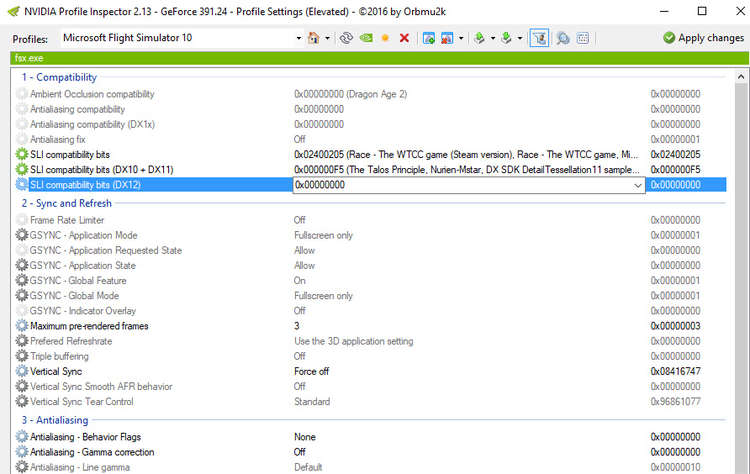The image size is (750, 474).
Task: Create a new profile with the orange sun icon
Action: pos(385,38)
